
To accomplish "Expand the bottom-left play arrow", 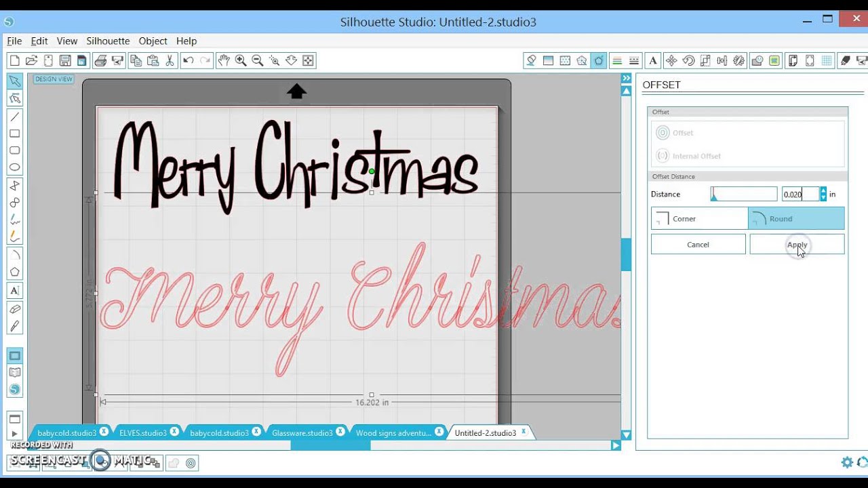I will (14, 434).
